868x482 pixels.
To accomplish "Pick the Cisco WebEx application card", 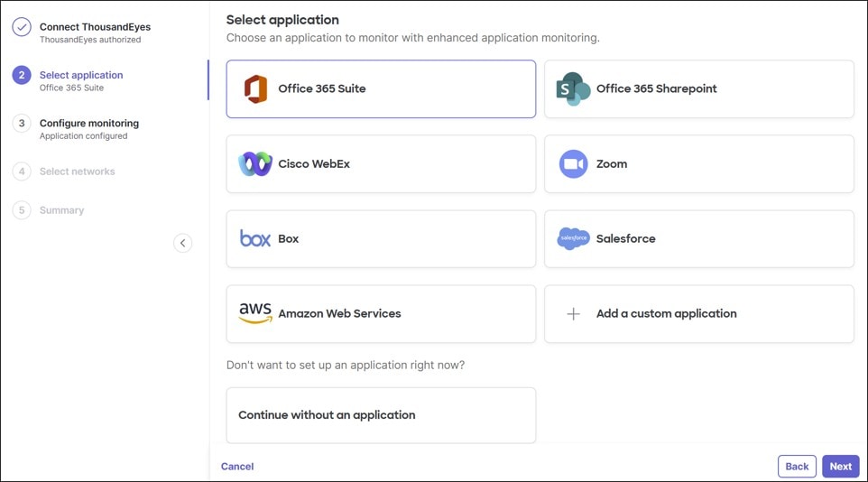I will tap(381, 164).
